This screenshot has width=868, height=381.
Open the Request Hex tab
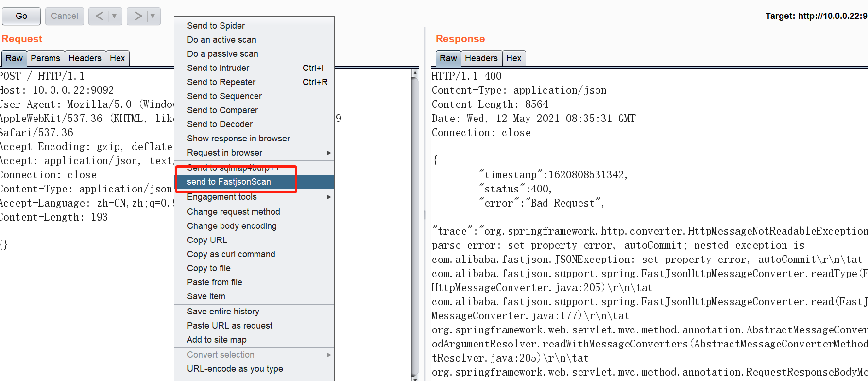click(x=118, y=58)
